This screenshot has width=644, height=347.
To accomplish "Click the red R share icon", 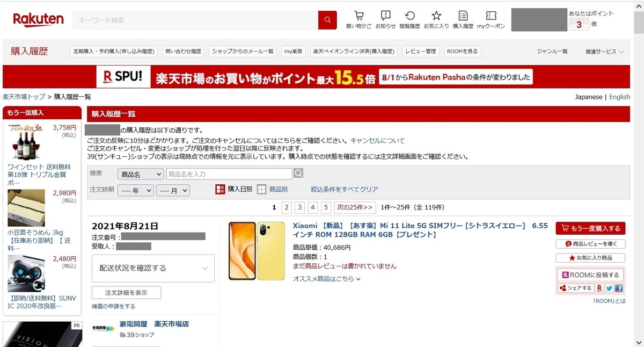I will [x=599, y=288].
